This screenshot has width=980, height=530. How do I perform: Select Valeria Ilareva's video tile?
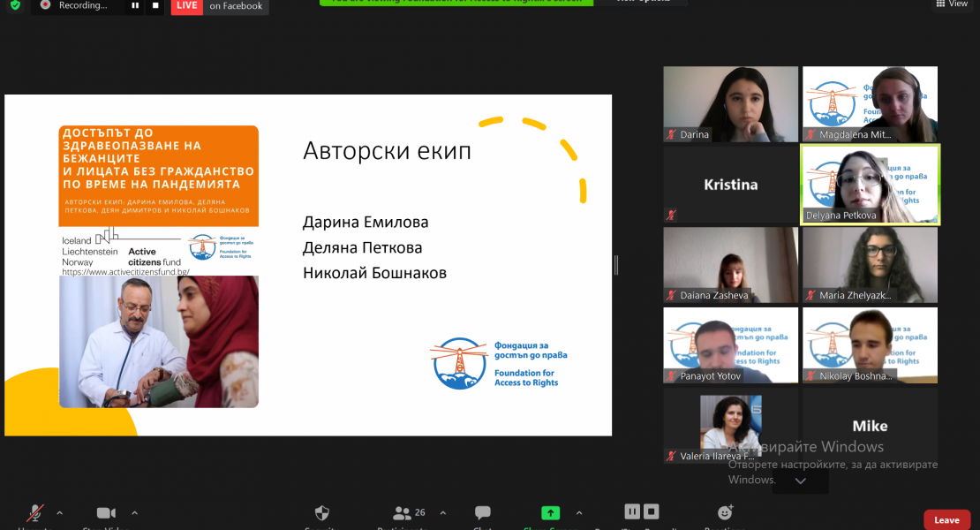(x=731, y=426)
